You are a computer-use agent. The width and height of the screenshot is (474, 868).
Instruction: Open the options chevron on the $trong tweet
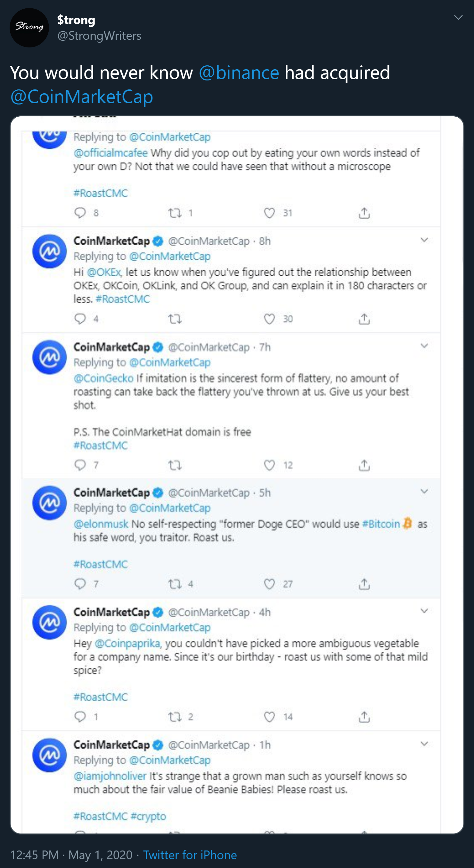[x=459, y=17]
